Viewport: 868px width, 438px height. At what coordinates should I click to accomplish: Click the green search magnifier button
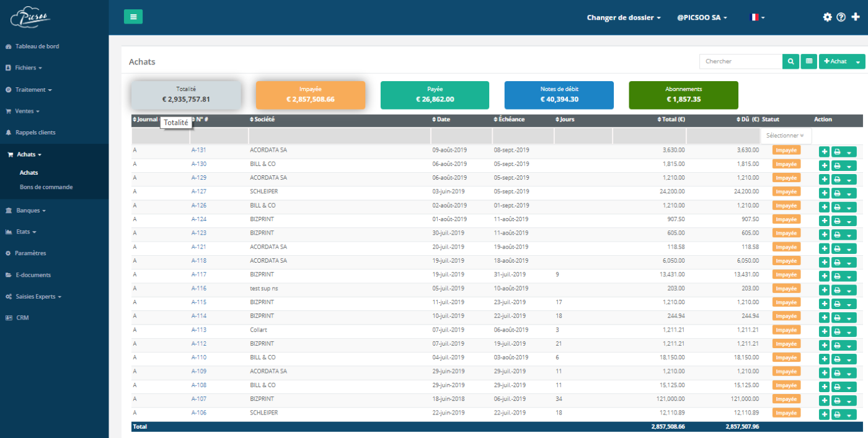coord(790,61)
